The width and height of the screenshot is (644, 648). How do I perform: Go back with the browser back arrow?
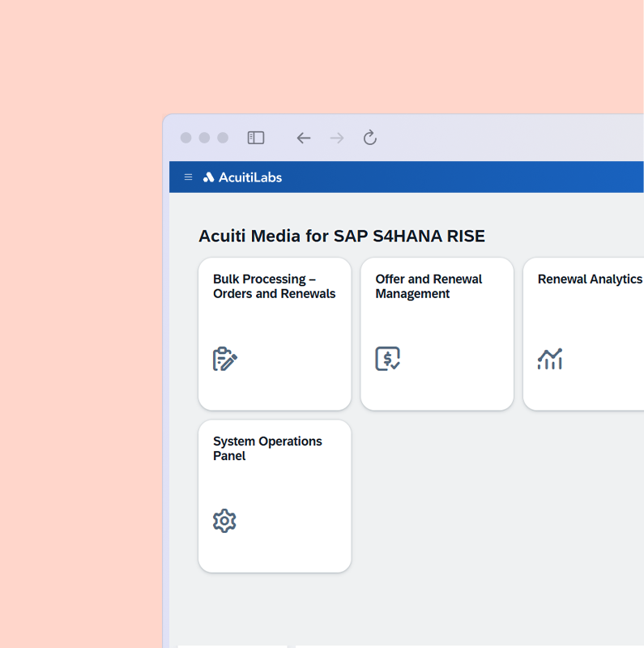pos(304,138)
